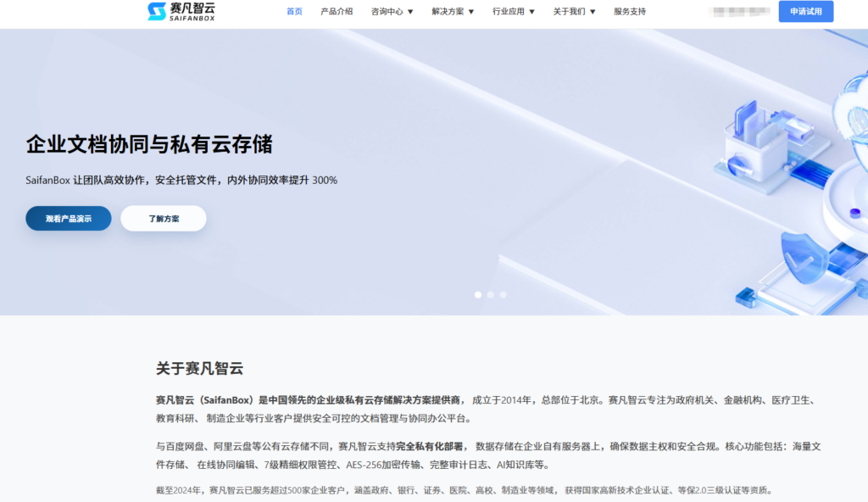868x502 pixels.
Task: Expand the 咨询中心 dropdown menu
Action: click(390, 11)
